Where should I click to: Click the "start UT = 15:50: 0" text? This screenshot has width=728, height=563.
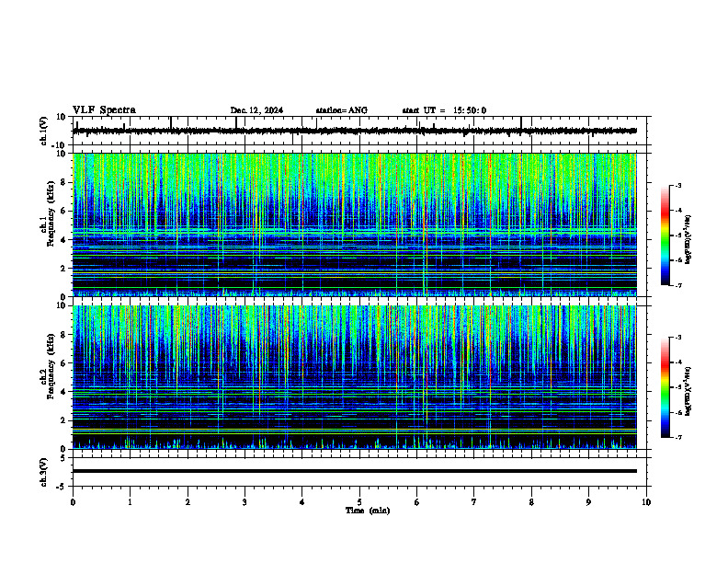point(444,110)
